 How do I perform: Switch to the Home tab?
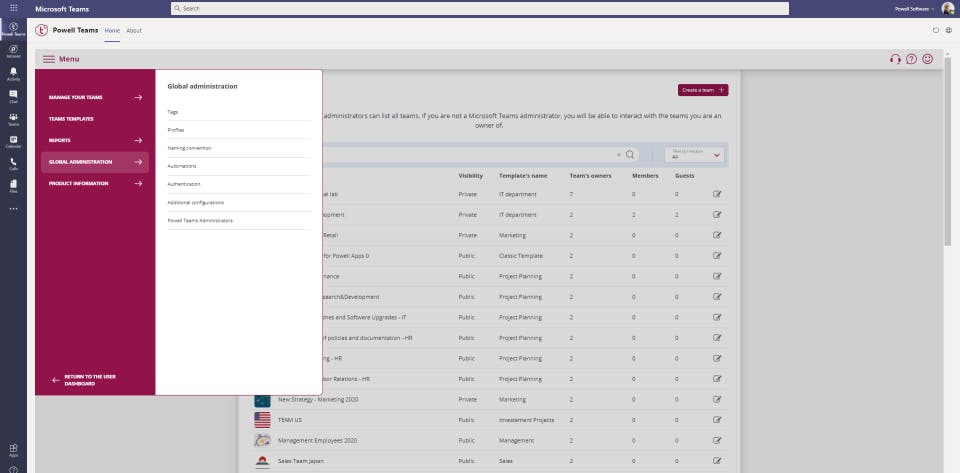pos(112,31)
